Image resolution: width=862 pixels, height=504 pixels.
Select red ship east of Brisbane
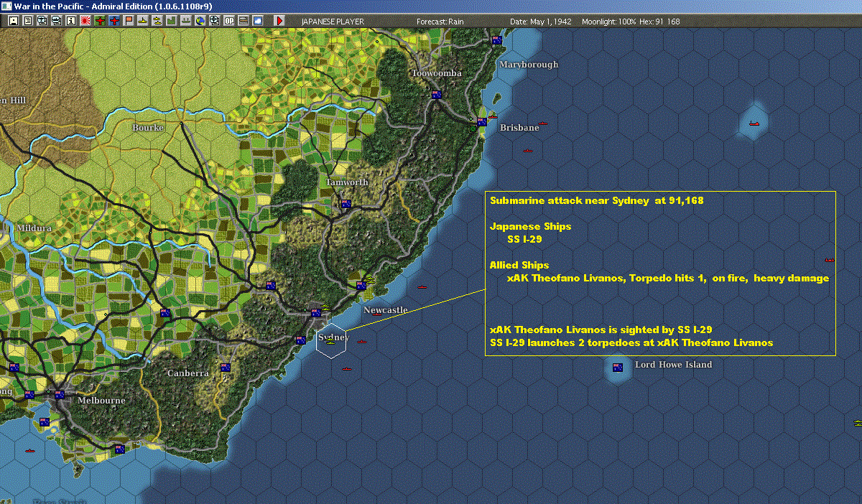pyautogui.click(x=543, y=123)
